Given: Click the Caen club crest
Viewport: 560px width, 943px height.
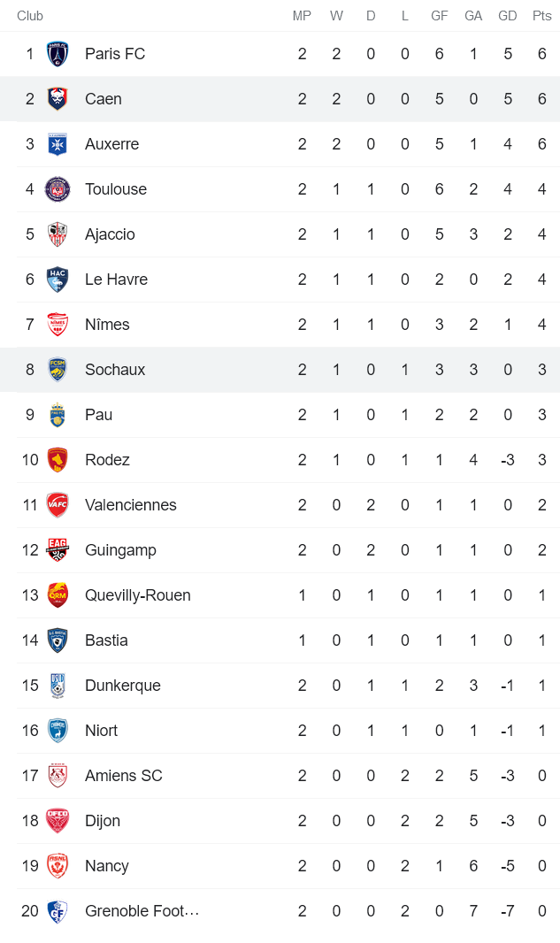Looking at the screenshot, I should tap(58, 99).
